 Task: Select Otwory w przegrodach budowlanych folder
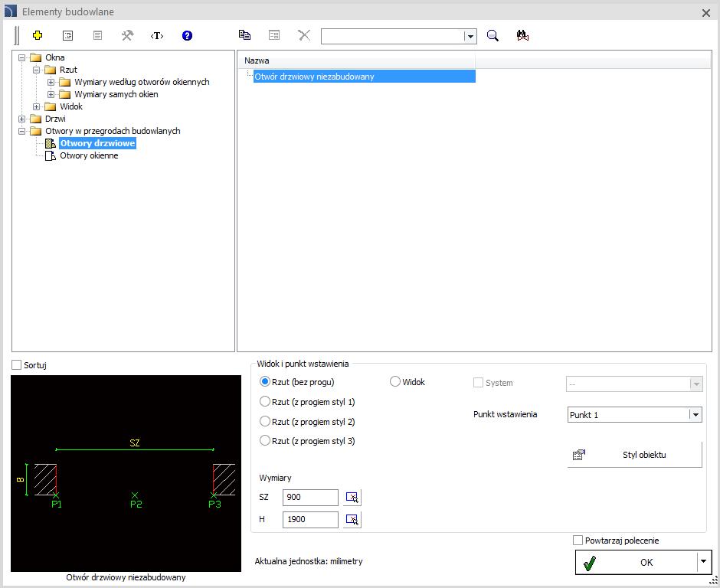coord(113,131)
